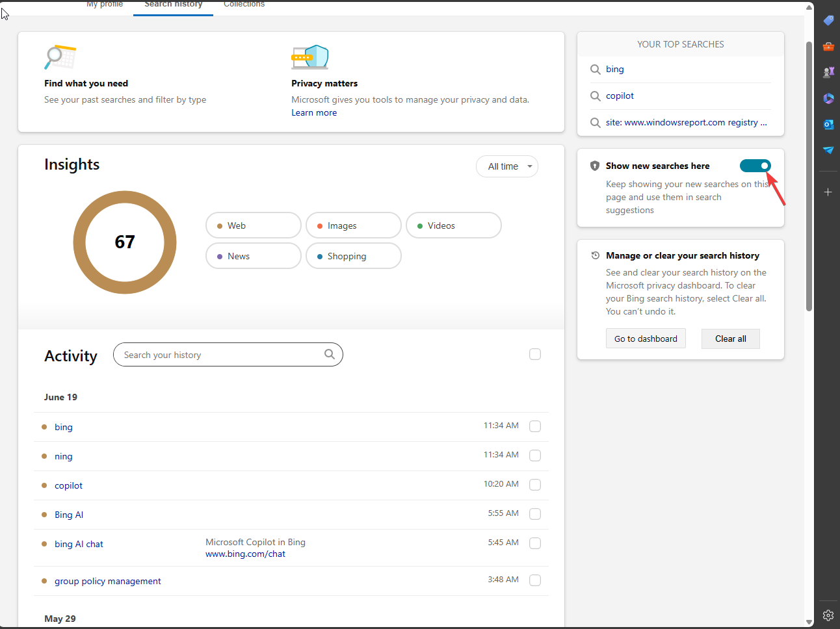The image size is (840, 629).
Task: Click the shield icon next to Show new searches
Action: pyautogui.click(x=594, y=166)
